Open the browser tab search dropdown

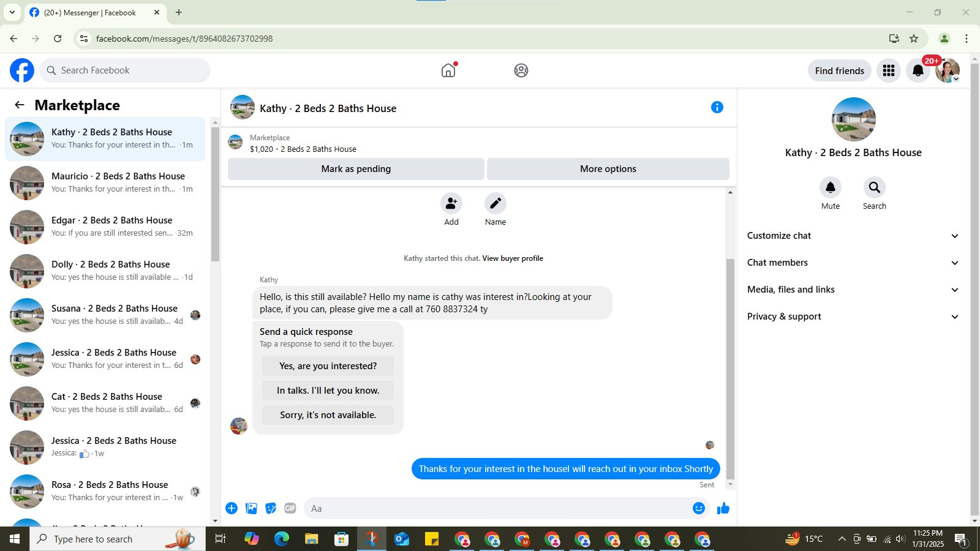[12, 12]
